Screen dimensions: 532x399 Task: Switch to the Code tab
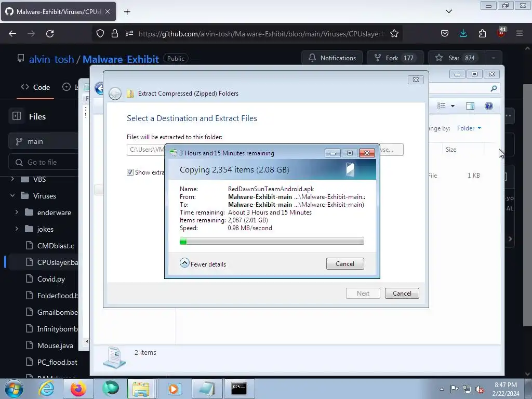(x=35, y=87)
